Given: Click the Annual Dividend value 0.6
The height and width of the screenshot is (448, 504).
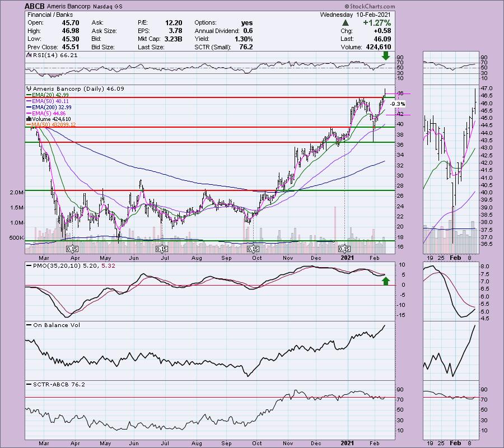Looking at the screenshot, I should 248,31.
